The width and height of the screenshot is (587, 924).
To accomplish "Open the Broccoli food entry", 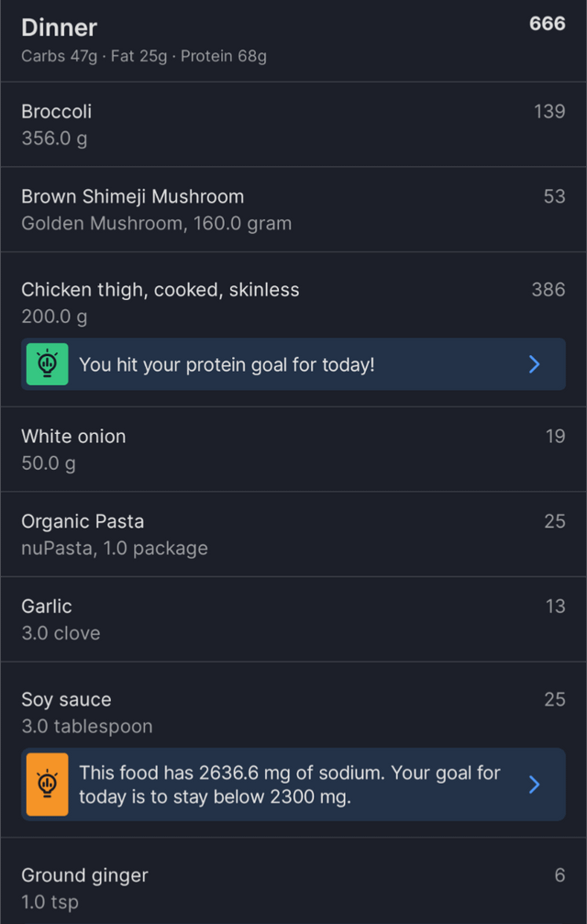I will (x=293, y=125).
